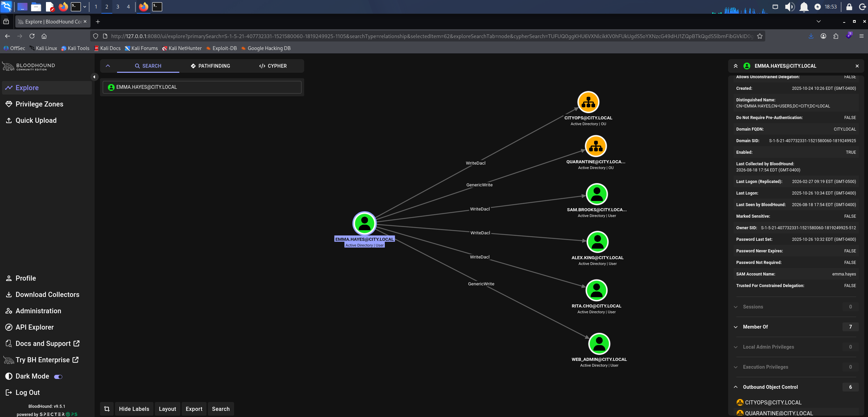Open the Firefox application menu

pyautogui.click(x=862, y=36)
